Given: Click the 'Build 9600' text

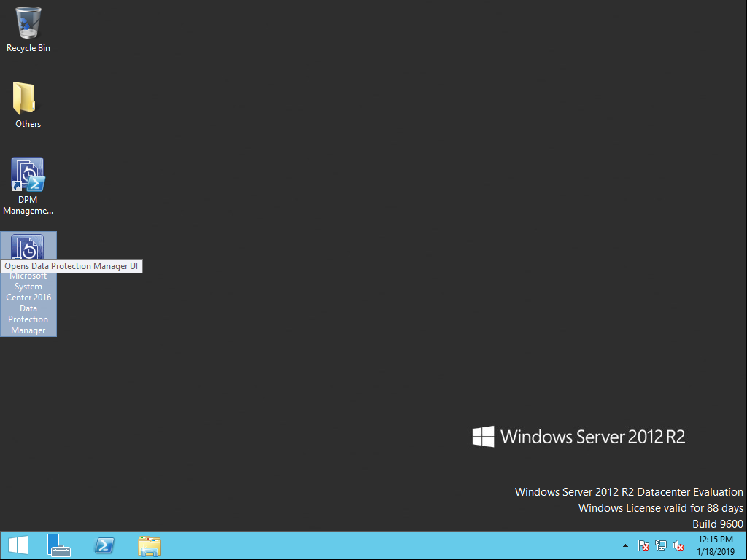Looking at the screenshot, I should coord(718,524).
